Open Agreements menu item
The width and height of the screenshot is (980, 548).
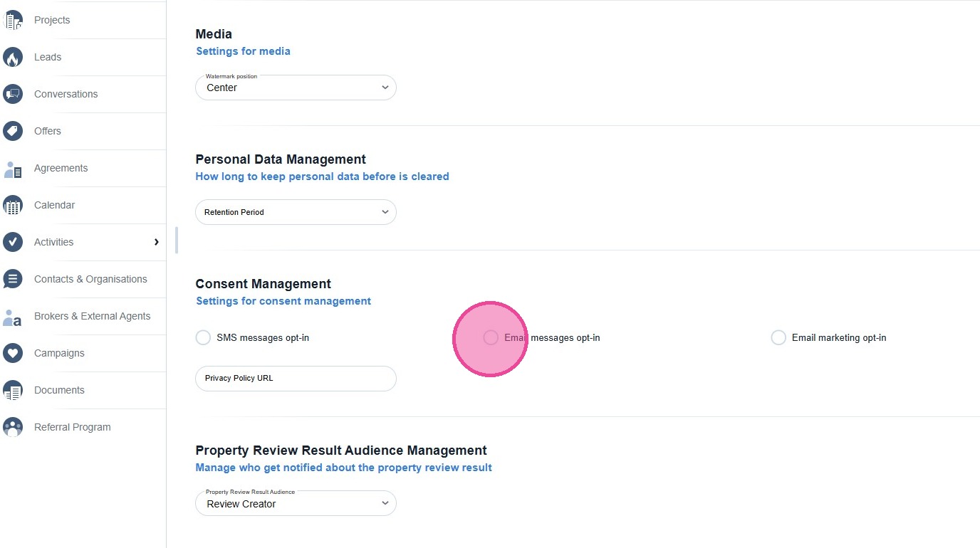click(x=61, y=168)
